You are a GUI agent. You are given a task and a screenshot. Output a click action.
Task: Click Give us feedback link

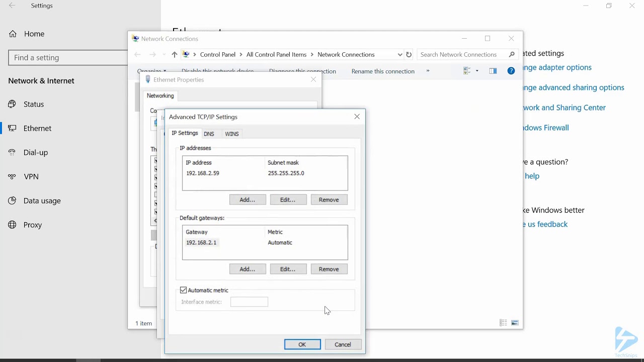tap(545, 224)
